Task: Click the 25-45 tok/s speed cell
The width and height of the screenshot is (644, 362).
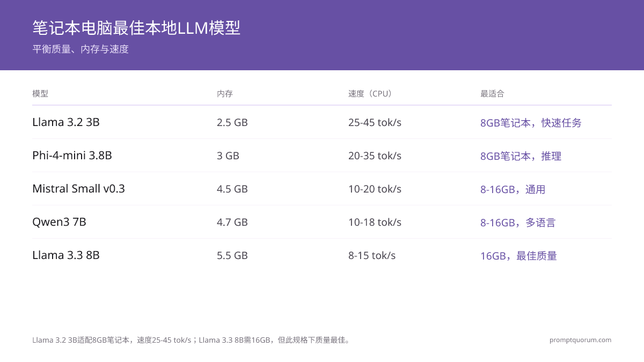Action: 375,122
